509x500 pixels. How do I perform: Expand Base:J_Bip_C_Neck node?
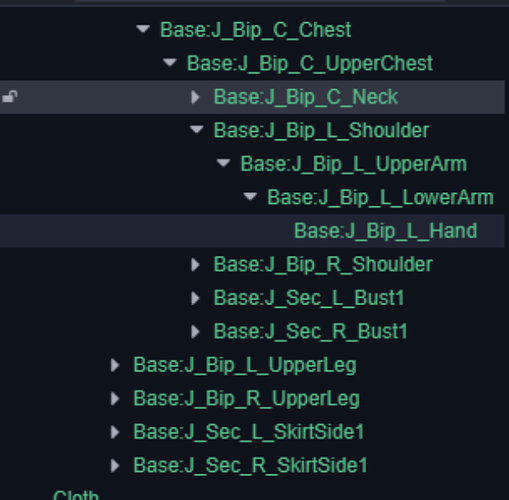195,97
